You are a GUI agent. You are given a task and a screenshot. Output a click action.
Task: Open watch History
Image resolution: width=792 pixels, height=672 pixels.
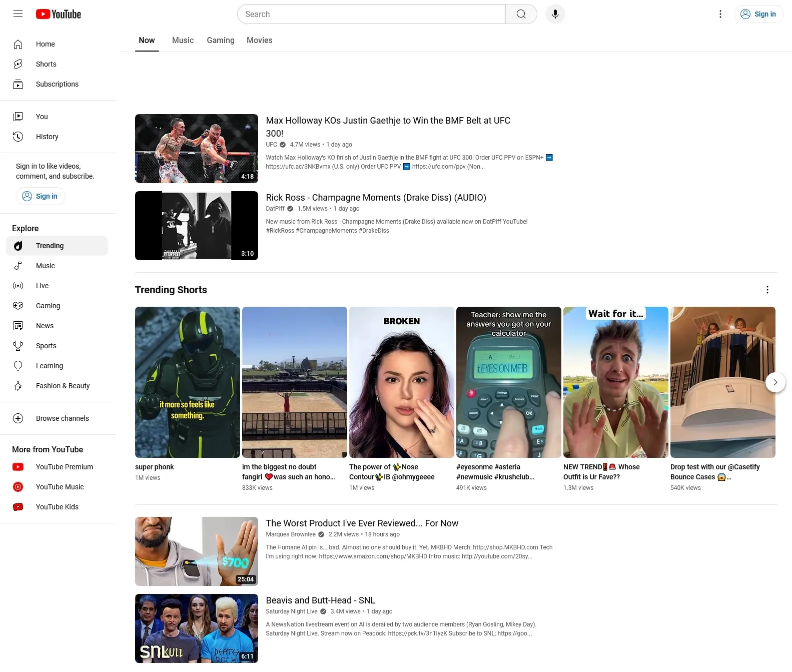(58, 137)
